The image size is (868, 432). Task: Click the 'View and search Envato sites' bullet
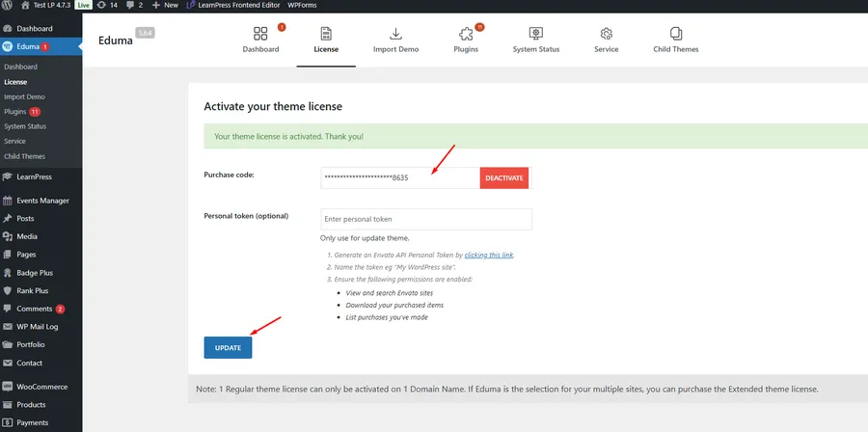(x=390, y=292)
